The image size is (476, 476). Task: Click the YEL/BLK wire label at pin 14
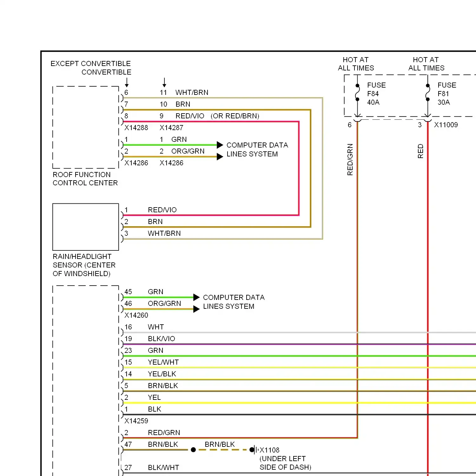click(162, 374)
